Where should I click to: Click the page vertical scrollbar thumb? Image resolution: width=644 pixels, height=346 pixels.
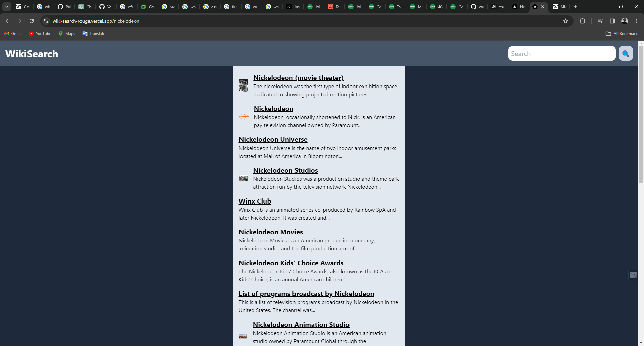click(641, 115)
